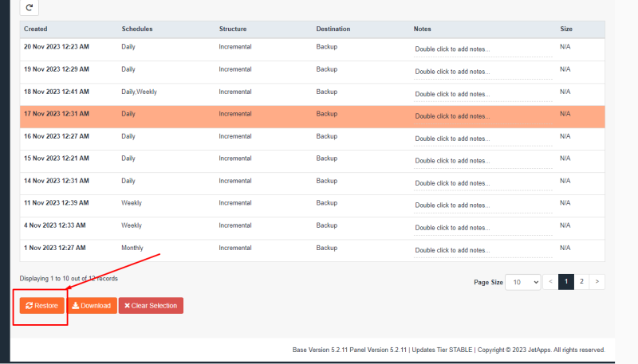
Task: Click Weekly schedule in 11 Nov row
Action: 132,203
